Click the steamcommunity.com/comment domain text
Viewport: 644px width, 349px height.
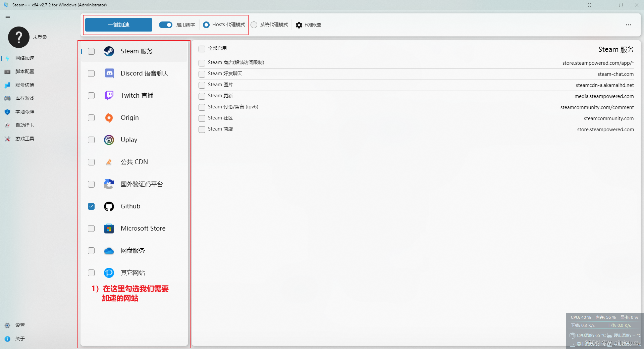tap(597, 107)
